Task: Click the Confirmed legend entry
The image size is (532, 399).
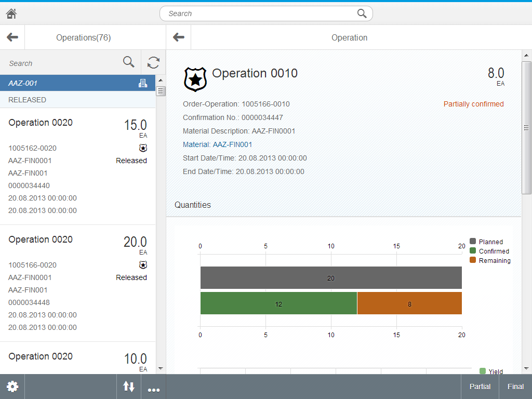Action: 489,251
